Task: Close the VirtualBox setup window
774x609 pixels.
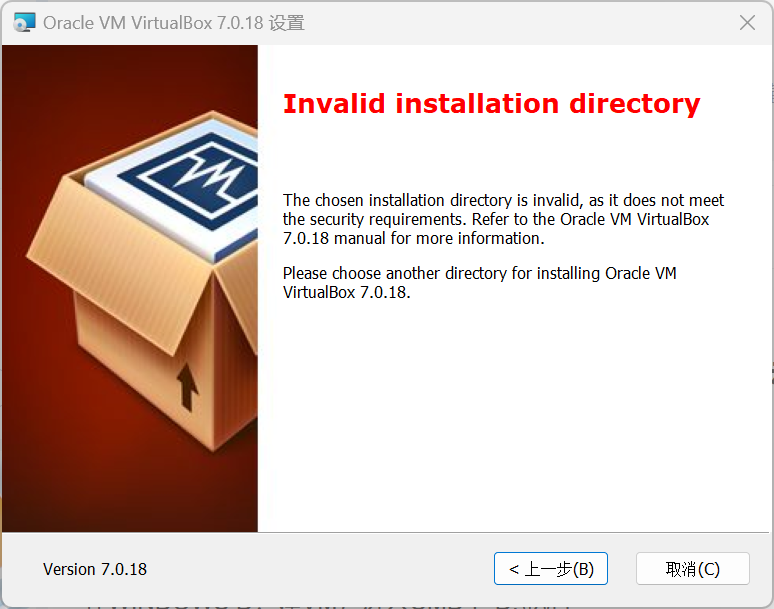Action: [747, 22]
